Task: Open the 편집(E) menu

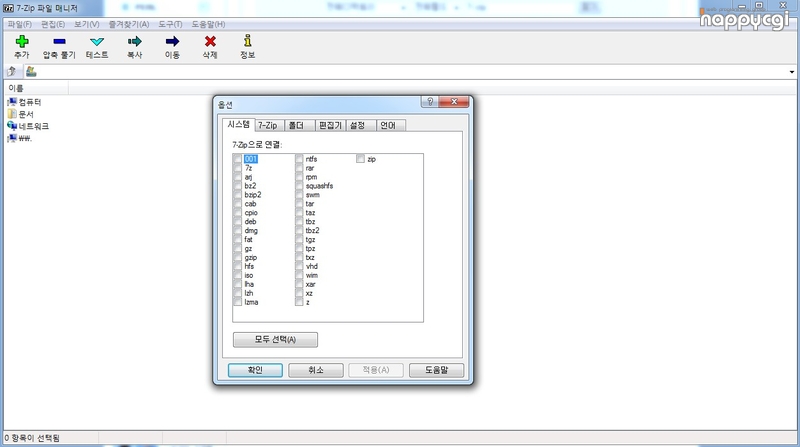Action: click(53, 24)
